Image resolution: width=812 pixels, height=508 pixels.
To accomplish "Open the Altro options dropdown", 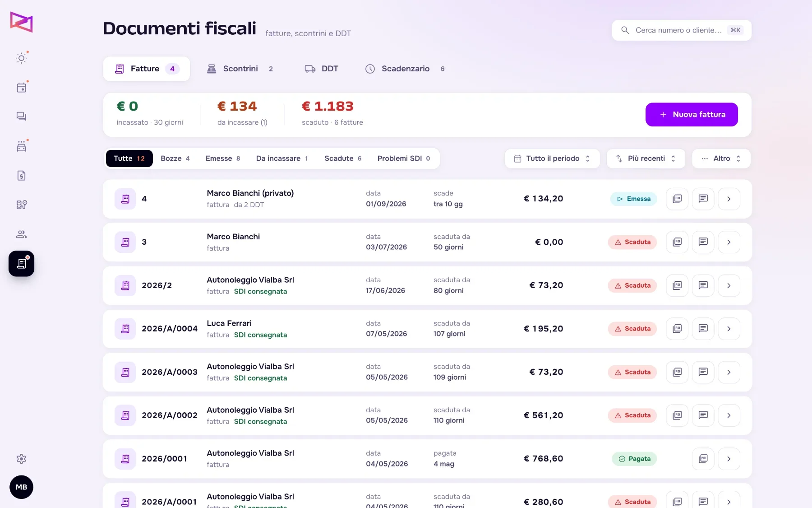I will (721, 158).
